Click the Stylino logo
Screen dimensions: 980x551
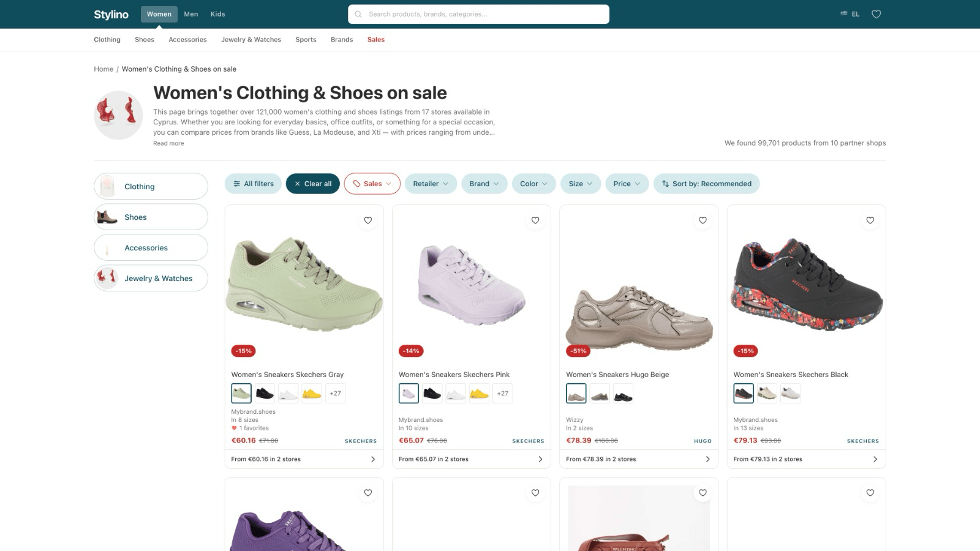pos(111,14)
